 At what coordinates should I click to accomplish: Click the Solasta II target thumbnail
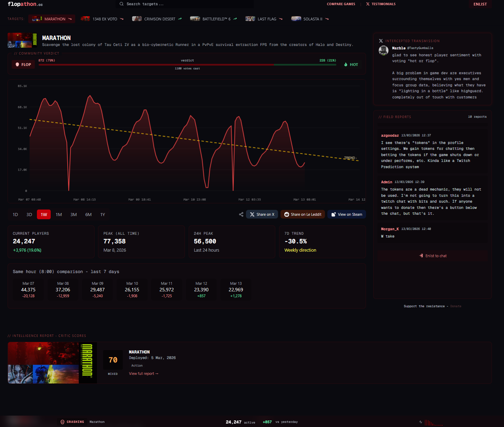(296, 19)
